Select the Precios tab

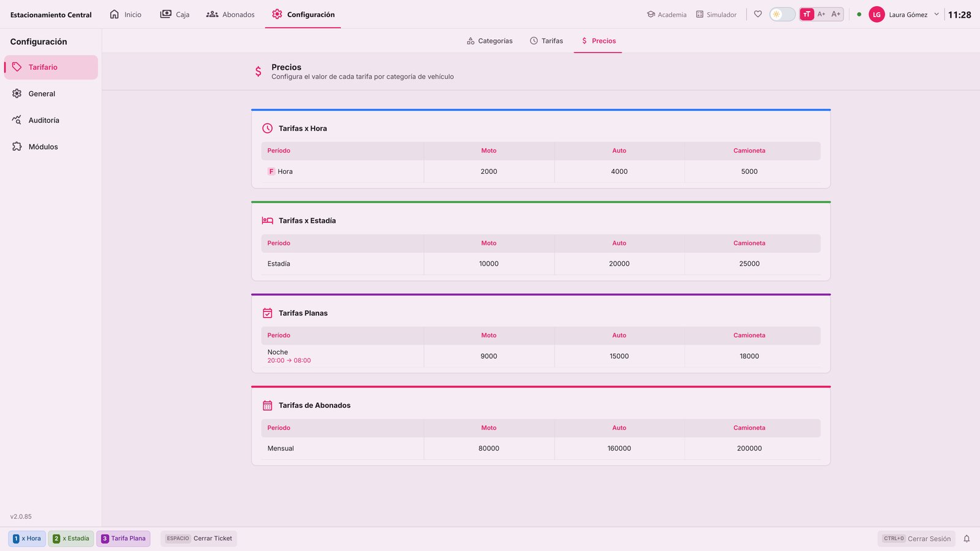click(598, 41)
